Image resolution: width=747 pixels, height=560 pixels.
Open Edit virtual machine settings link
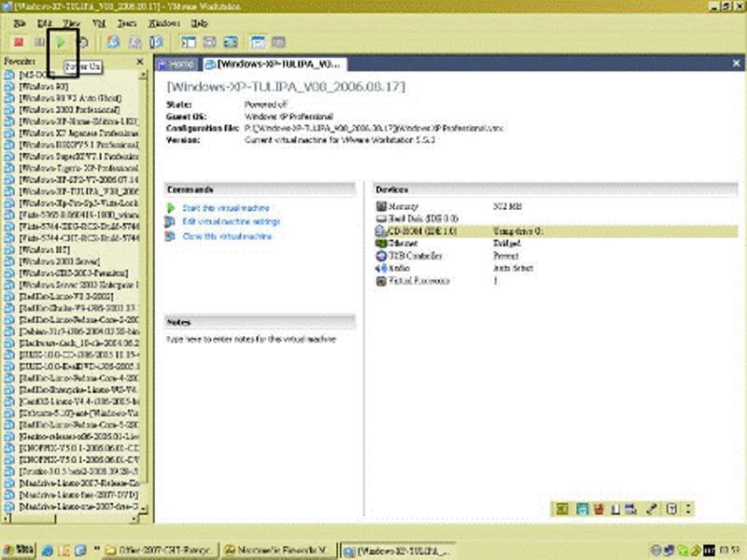click(231, 221)
